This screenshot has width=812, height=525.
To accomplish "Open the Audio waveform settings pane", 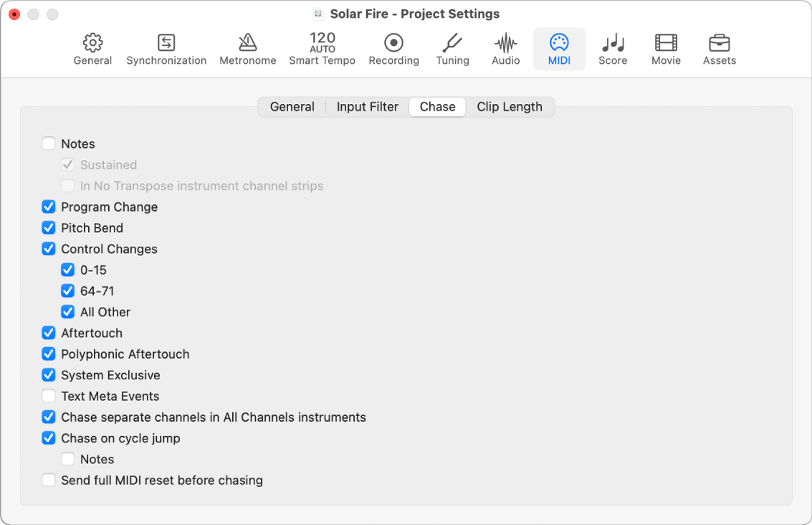I will pyautogui.click(x=506, y=49).
